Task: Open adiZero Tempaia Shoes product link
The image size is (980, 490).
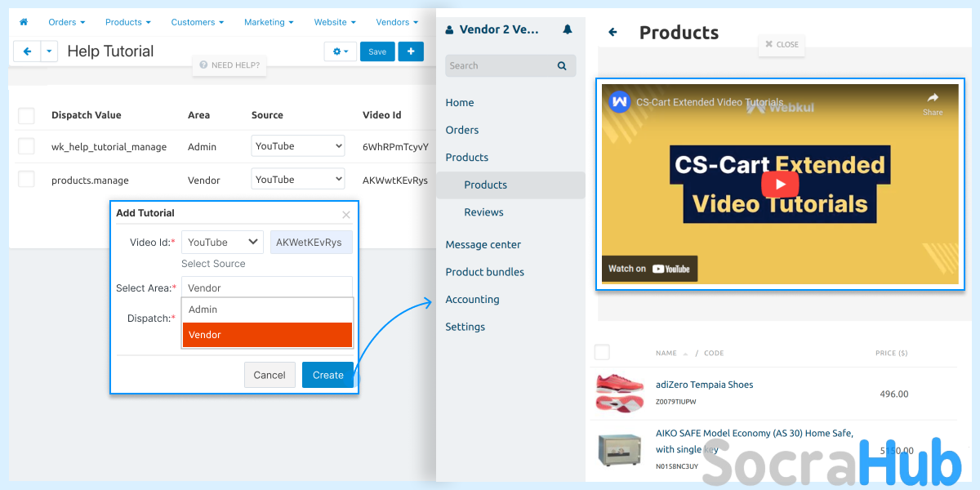Action: tap(705, 385)
